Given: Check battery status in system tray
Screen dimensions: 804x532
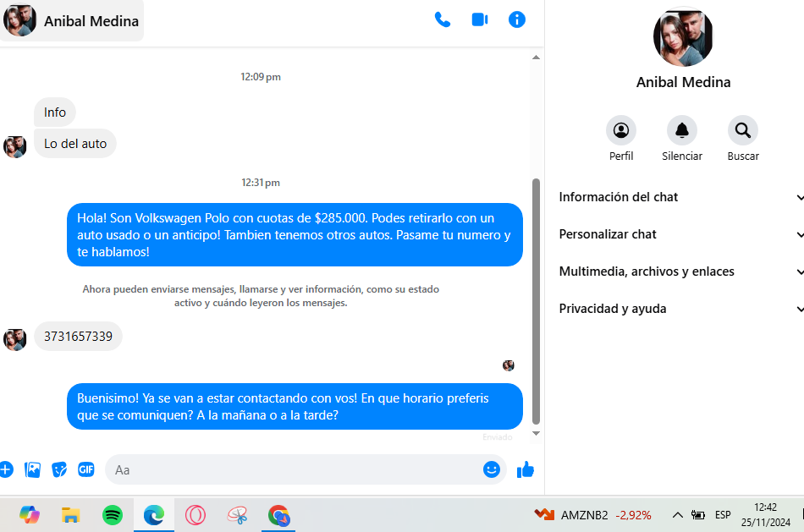Looking at the screenshot, I should pyautogui.click(x=698, y=514).
